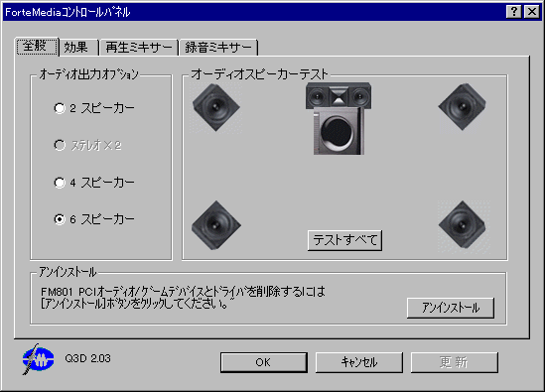Select the 4 スピーカー radio option
This screenshot has height=392, width=545.
pos(94,183)
